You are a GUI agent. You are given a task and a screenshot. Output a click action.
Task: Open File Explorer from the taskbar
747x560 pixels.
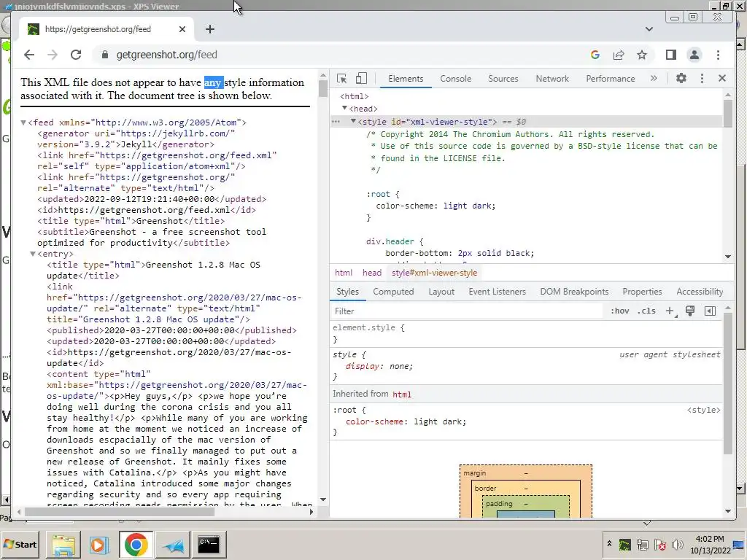[63, 544]
